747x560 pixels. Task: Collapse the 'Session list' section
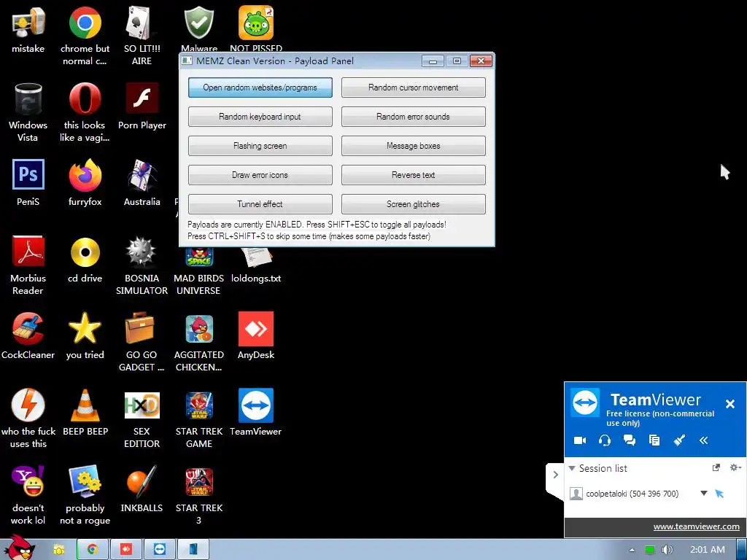tap(572, 468)
